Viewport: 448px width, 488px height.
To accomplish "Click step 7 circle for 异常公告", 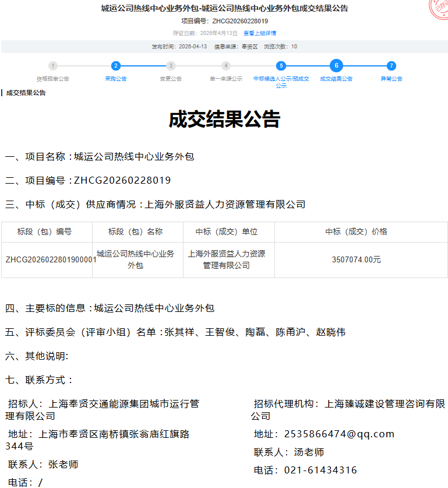I will coord(391,66).
